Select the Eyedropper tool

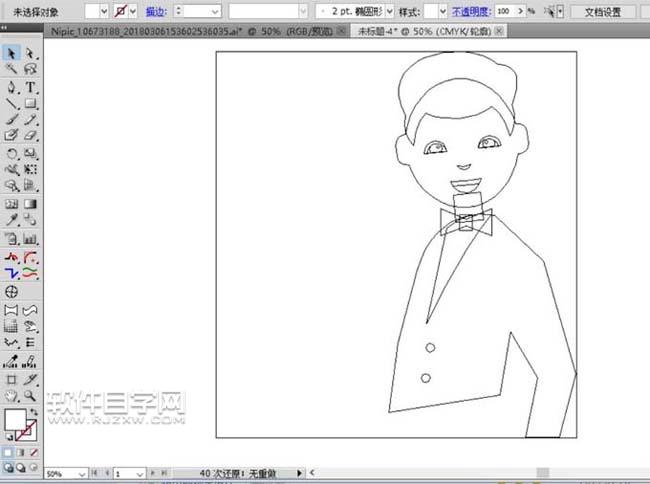click(x=12, y=219)
